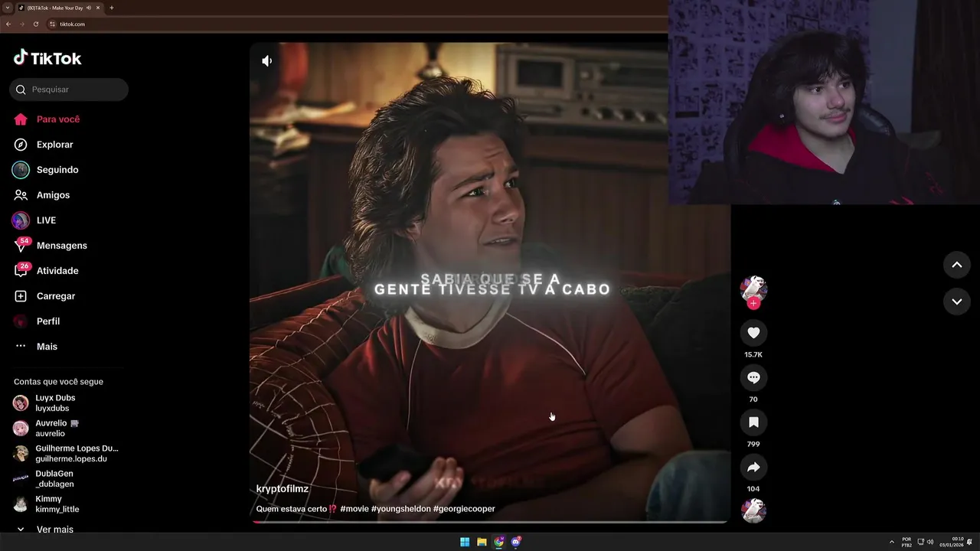The height and width of the screenshot is (551, 980).
Task: Mute tab via speaker icon on tab
Action: [x=89, y=8]
